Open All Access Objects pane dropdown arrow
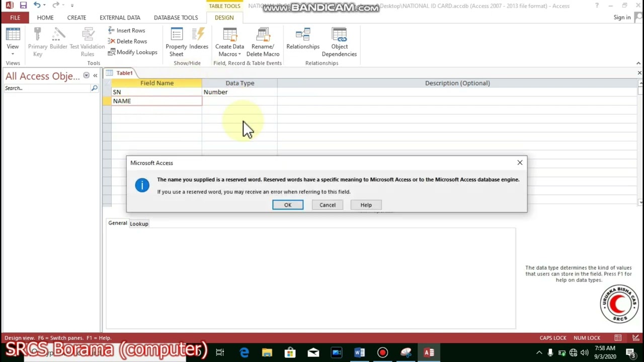 [86, 75]
